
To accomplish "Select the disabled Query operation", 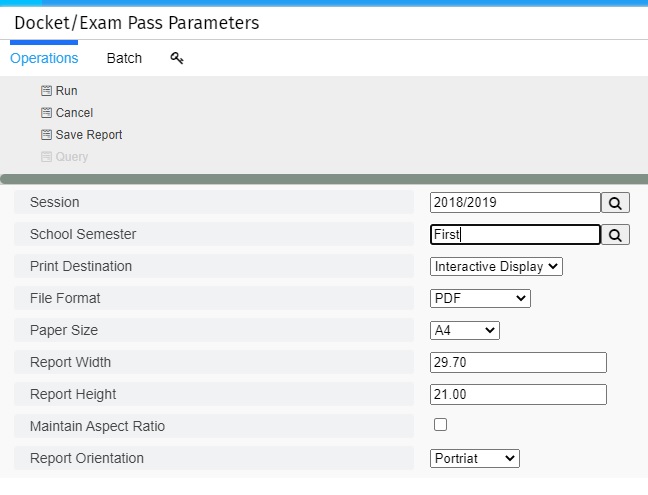I will click(71, 157).
